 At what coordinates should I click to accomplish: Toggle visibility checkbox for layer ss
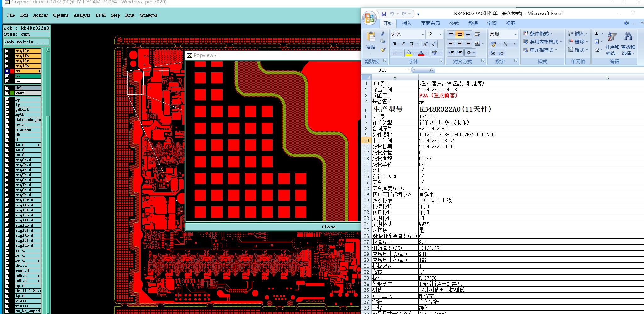pos(7,71)
